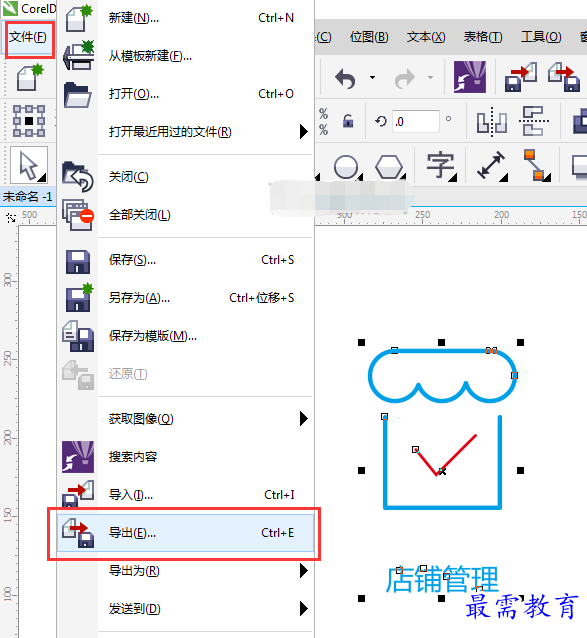Open the undo history dropdown arrow
Viewport: 587px width, 638px height.
click(372, 77)
